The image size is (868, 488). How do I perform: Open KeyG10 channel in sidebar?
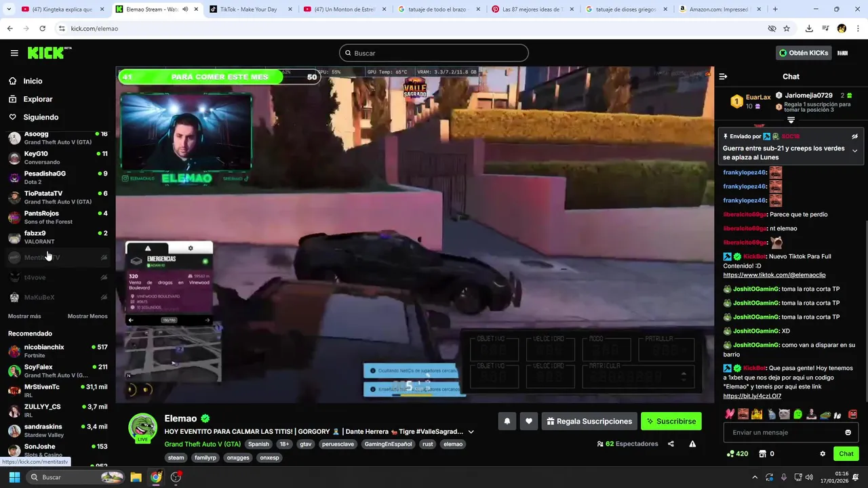(58, 158)
